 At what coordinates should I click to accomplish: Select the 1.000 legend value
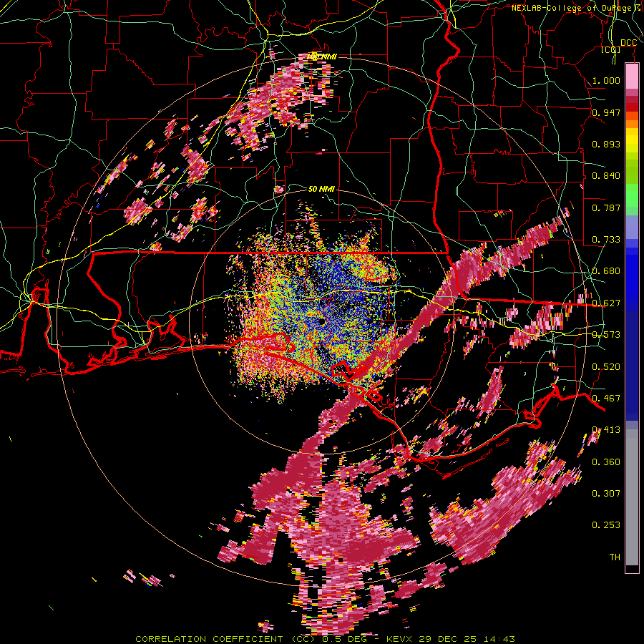click(x=606, y=80)
